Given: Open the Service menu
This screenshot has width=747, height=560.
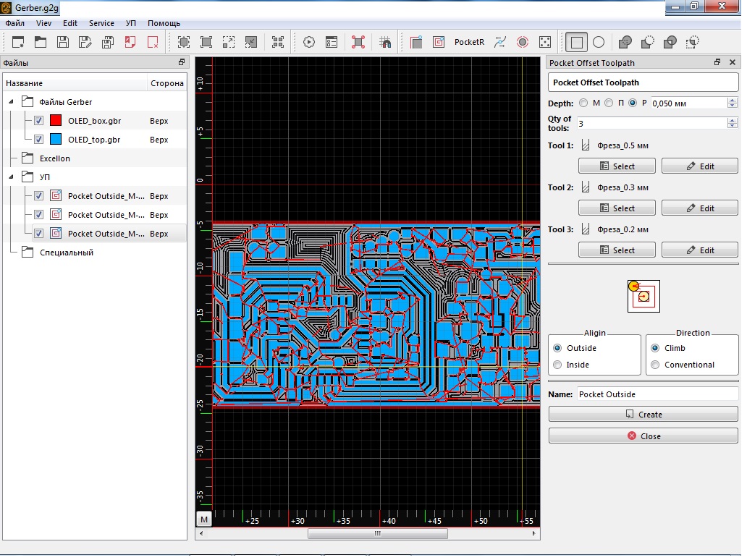Looking at the screenshot, I should [101, 23].
